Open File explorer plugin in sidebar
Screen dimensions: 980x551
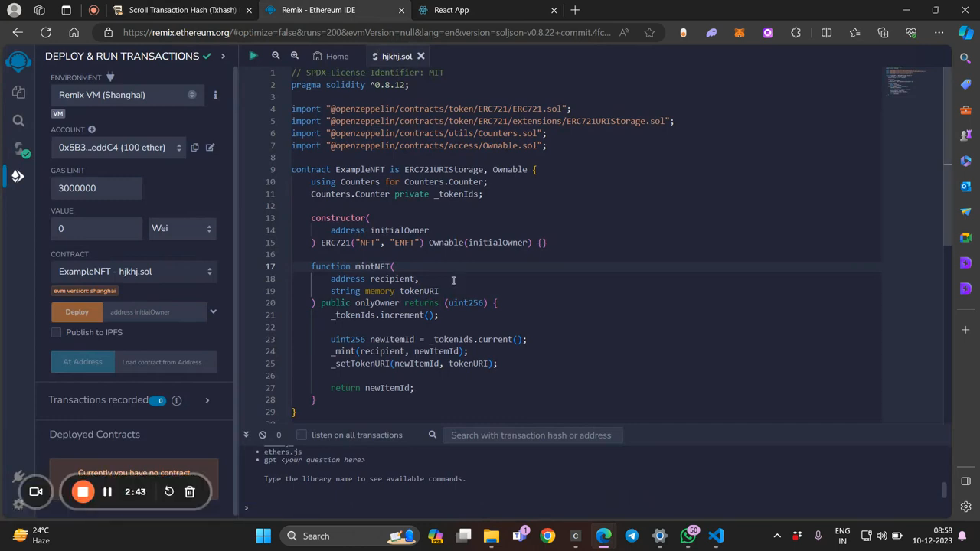tap(18, 92)
